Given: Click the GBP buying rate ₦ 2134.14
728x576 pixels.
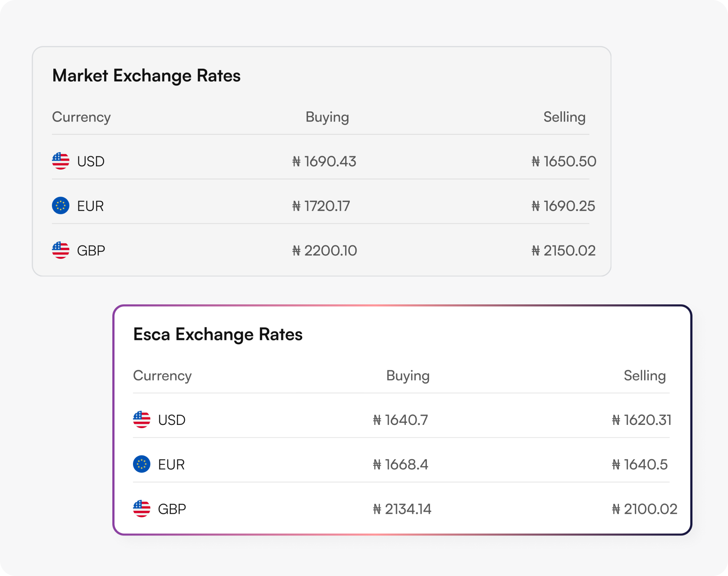Looking at the screenshot, I should click(402, 509).
